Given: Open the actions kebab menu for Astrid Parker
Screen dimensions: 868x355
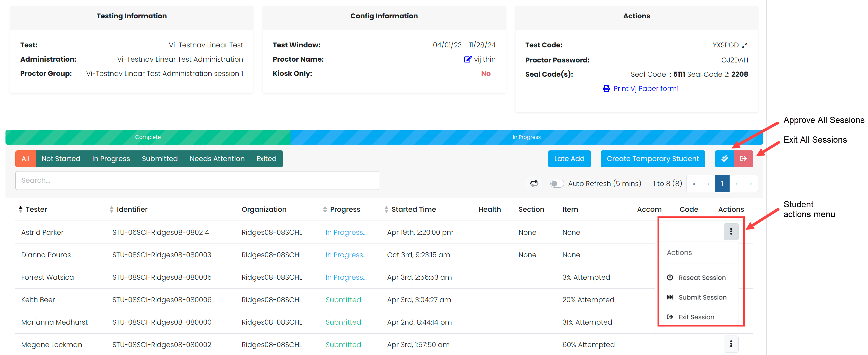Looking at the screenshot, I should pos(731,232).
